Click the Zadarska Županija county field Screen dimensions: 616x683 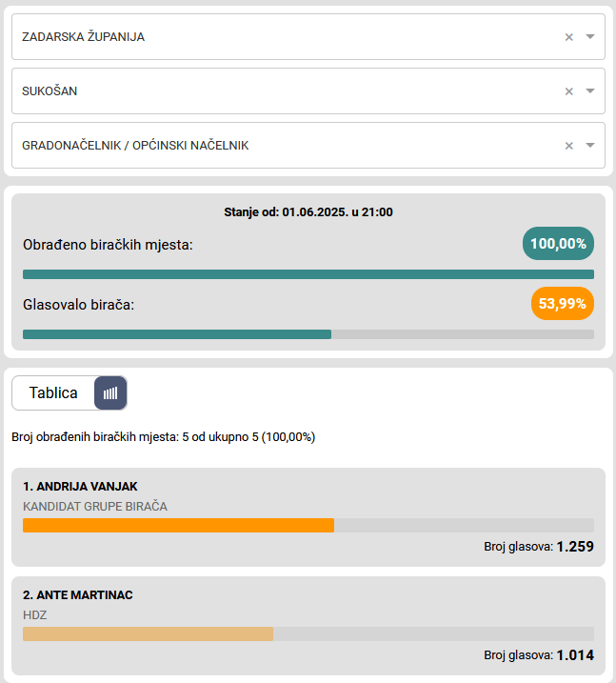[x=286, y=37]
